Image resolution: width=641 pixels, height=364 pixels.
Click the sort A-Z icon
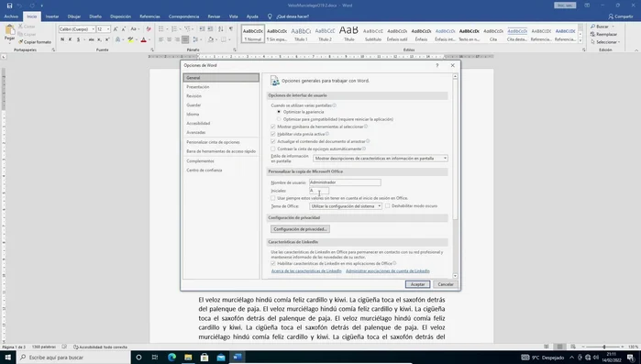click(221, 29)
